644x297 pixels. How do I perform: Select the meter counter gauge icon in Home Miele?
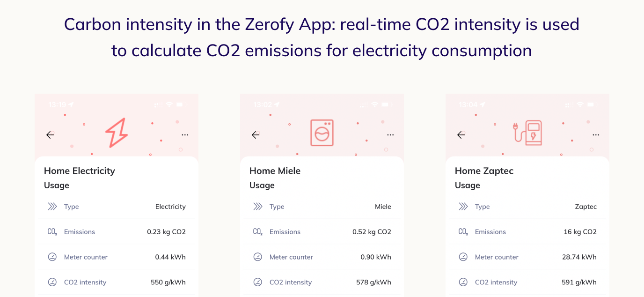[257, 257]
